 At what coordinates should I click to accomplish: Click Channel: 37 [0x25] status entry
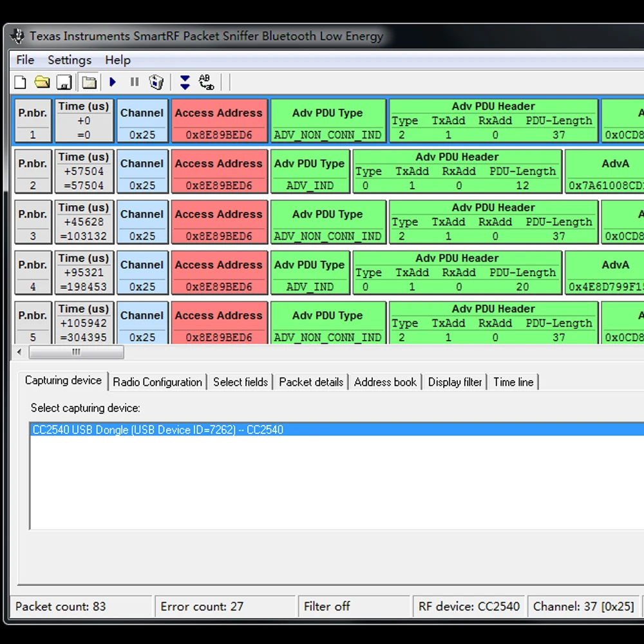click(x=583, y=606)
